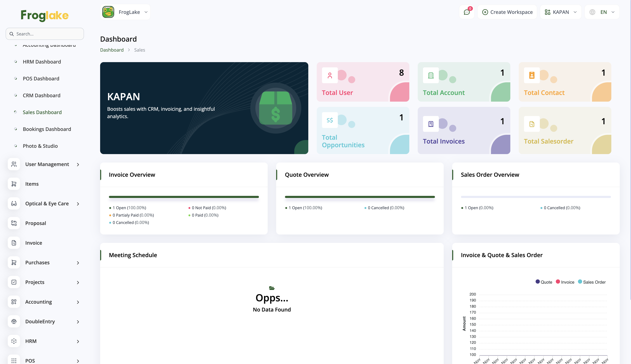631x364 pixels.
Task: Click the Total Contact badge icon
Action: 532,75
